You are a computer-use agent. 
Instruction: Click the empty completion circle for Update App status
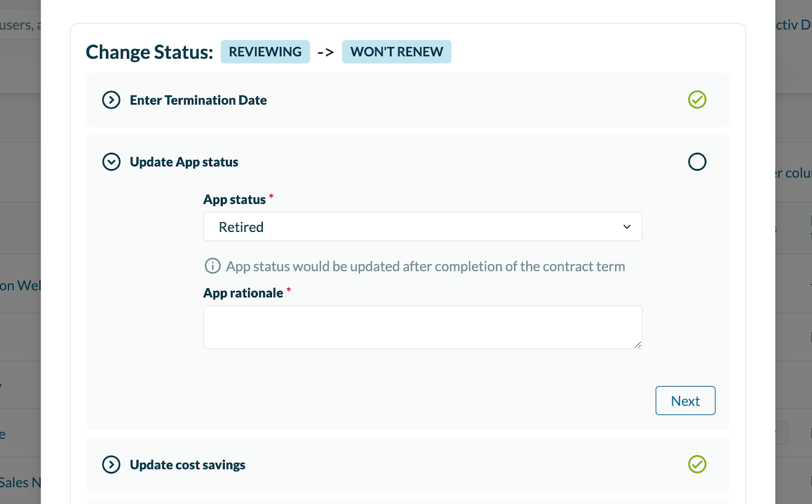coord(697,162)
